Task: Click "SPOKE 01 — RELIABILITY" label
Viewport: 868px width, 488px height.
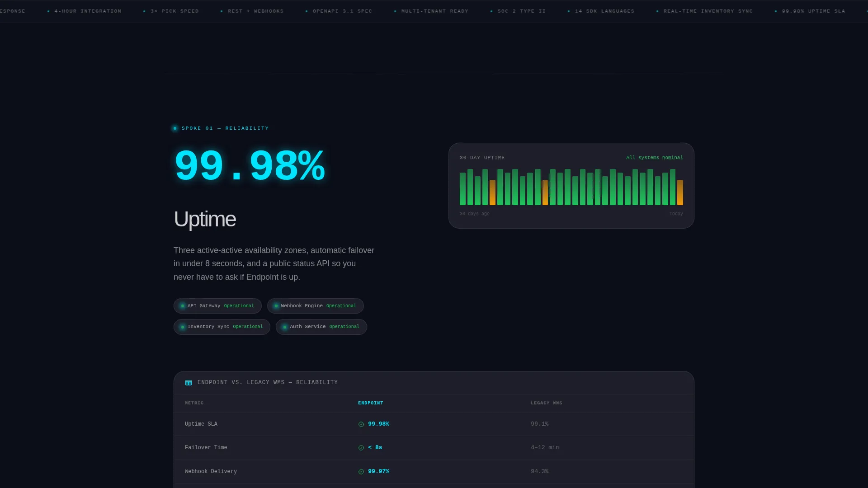Action: (x=225, y=128)
